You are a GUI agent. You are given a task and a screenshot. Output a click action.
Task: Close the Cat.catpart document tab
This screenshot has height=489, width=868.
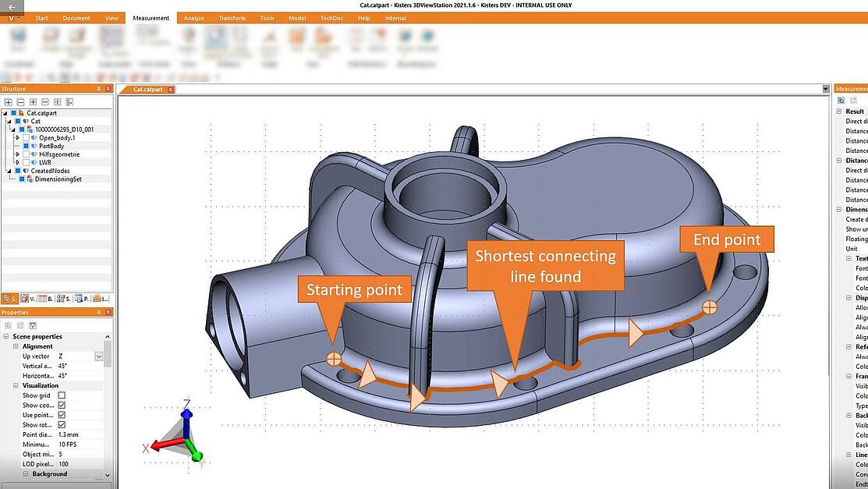point(171,90)
